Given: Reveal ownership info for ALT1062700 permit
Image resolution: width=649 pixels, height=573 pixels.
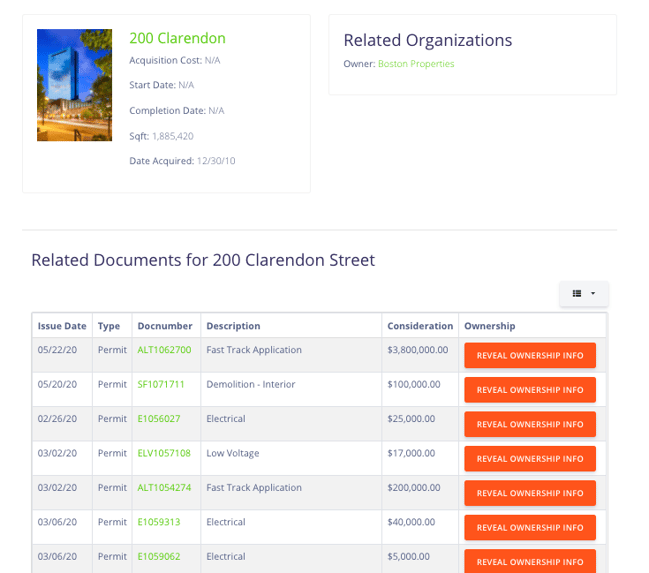Looking at the screenshot, I should tap(530, 355).
